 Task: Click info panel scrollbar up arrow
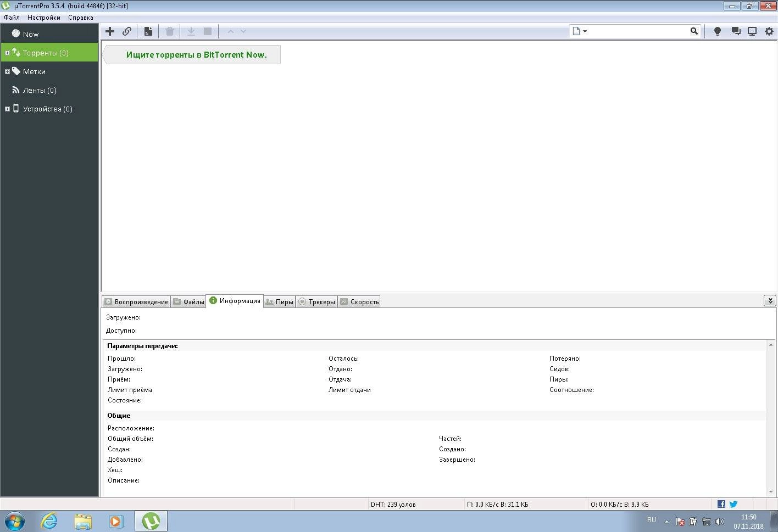pos(771,345)
